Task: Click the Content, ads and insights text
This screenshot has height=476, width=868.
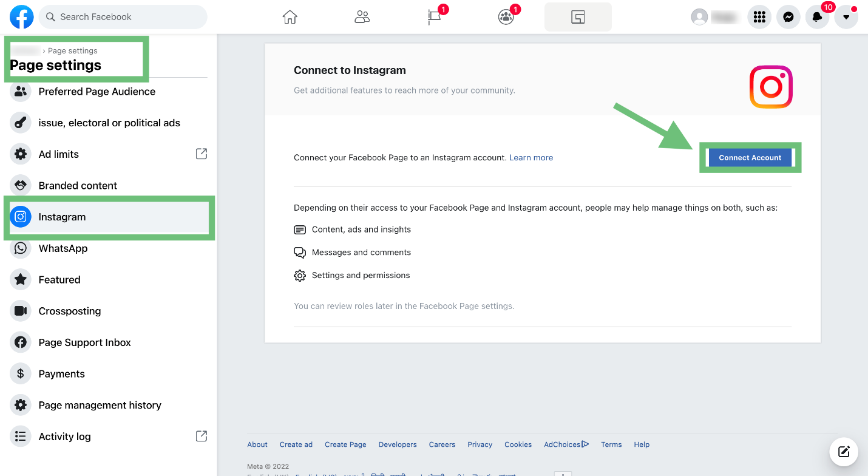Action: 361,229
